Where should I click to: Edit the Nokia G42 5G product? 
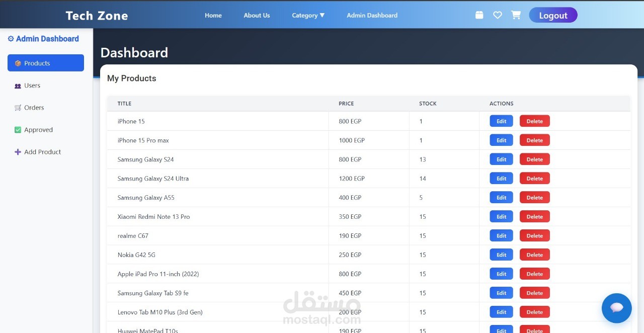tap(501, 255)
